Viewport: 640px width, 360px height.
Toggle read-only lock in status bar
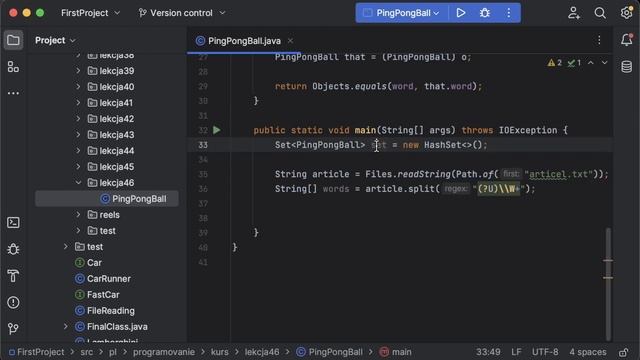tap(623, 352)
